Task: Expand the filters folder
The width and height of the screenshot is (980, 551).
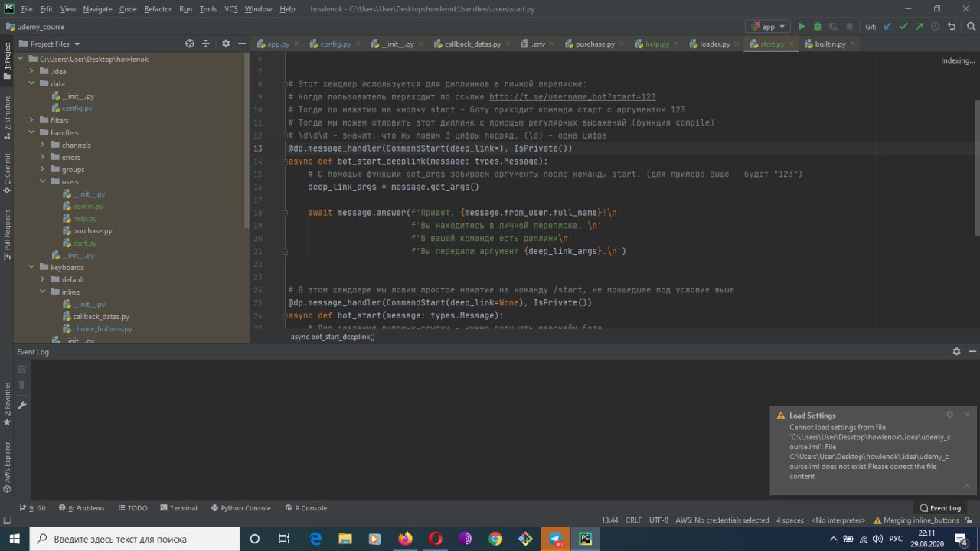Action: coord(32,120)
